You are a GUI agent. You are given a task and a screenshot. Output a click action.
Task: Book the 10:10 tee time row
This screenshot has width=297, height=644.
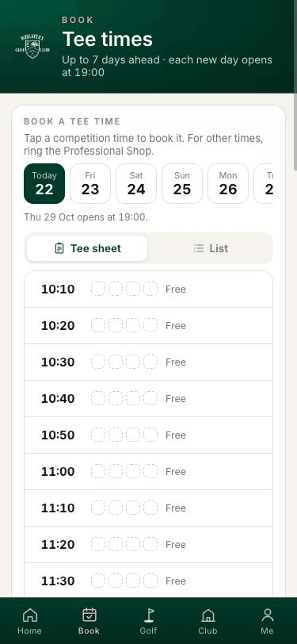point(149,289)
